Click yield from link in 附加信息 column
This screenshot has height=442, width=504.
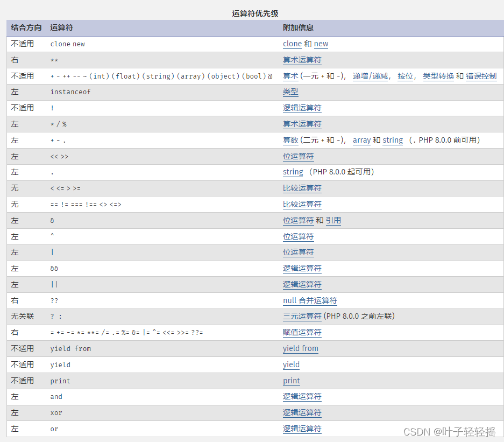[301, 348]
